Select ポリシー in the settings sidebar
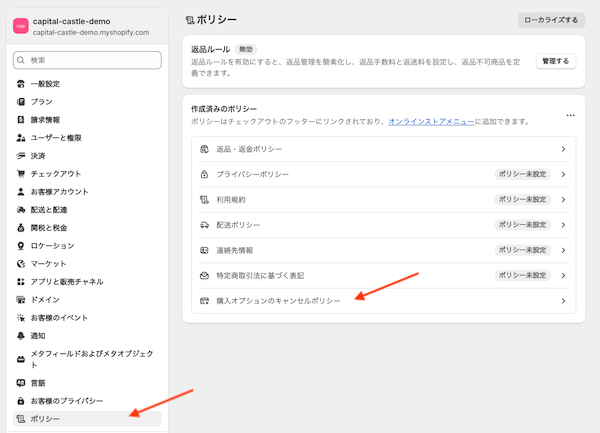 pos(45,418)
